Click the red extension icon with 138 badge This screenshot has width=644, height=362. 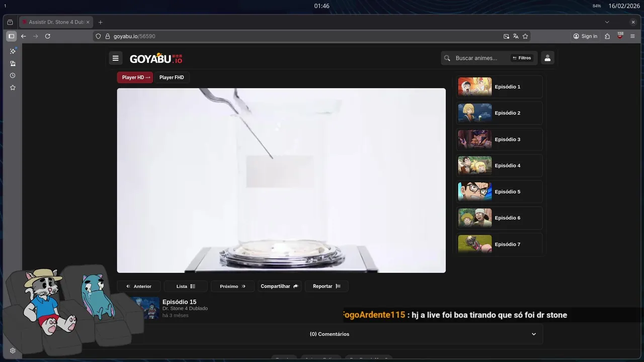coord(620,36)
